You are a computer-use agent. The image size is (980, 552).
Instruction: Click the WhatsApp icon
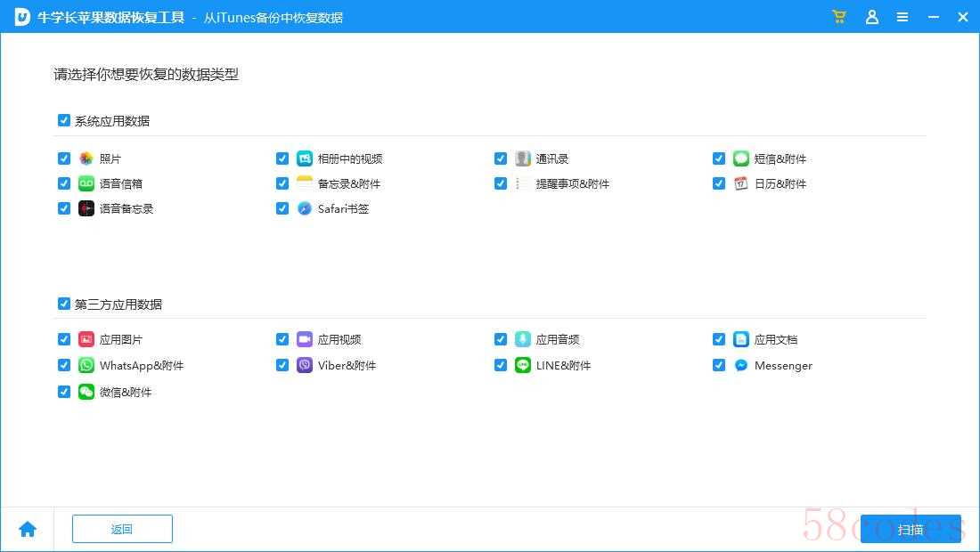[x=86, y=365]
